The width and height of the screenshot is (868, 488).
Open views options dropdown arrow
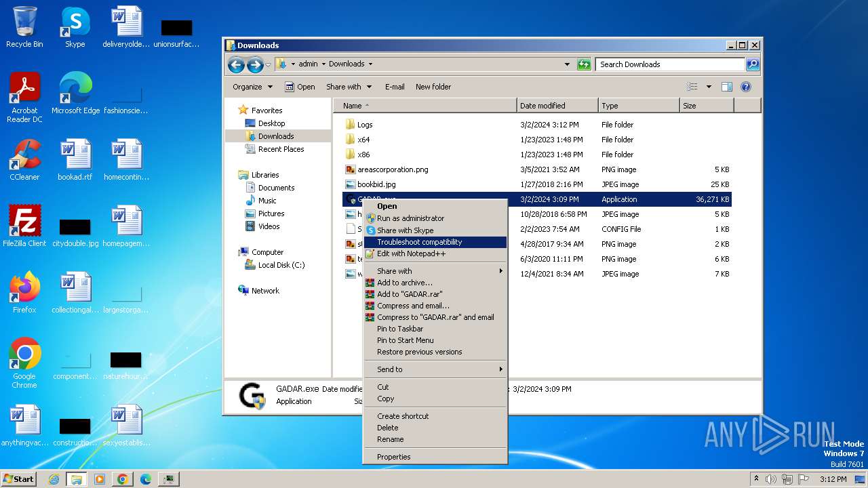point(709,87)
